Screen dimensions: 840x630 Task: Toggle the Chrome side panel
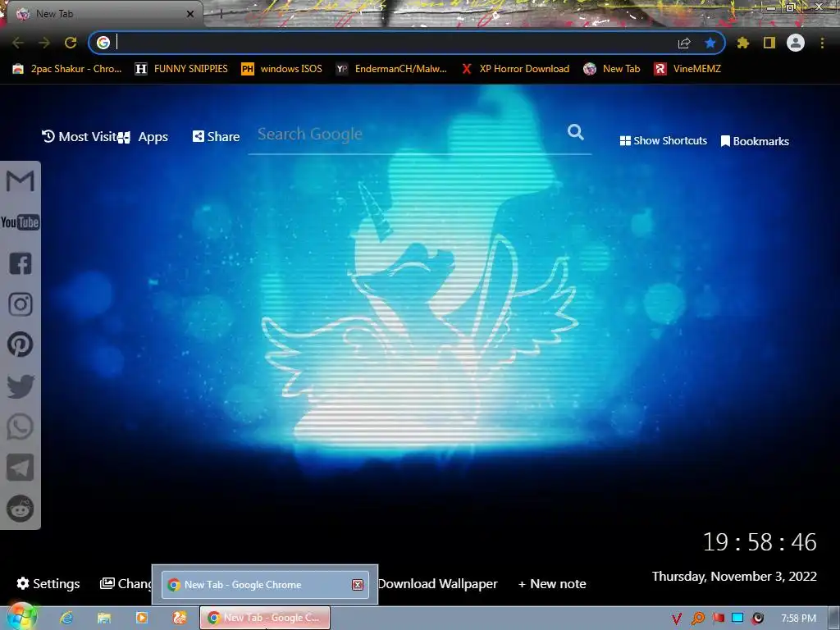coord(769,43)
